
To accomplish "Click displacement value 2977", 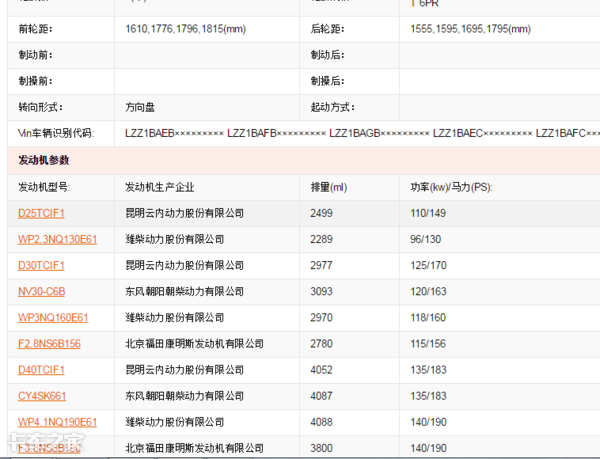I will pos(321,265).
